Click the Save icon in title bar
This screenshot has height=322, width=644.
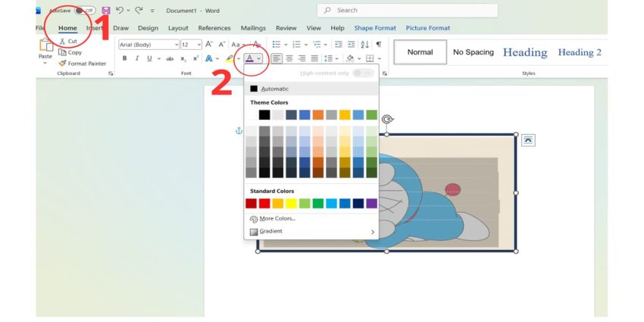(x=105, y=11)
